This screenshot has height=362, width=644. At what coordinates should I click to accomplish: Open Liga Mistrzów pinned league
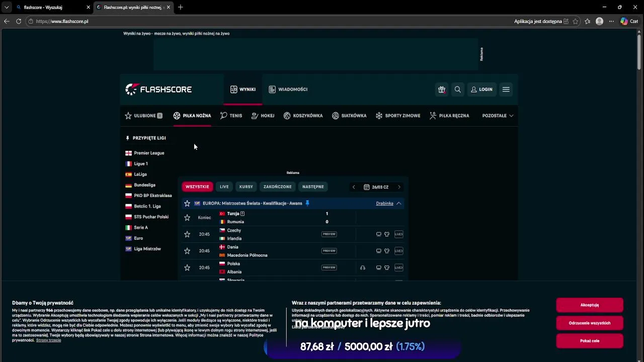(x=143, y=249)
